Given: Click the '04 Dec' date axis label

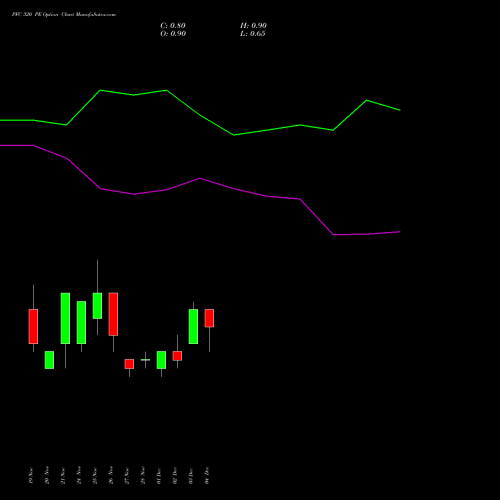Looking at the screenshot, I should [207, 476].
